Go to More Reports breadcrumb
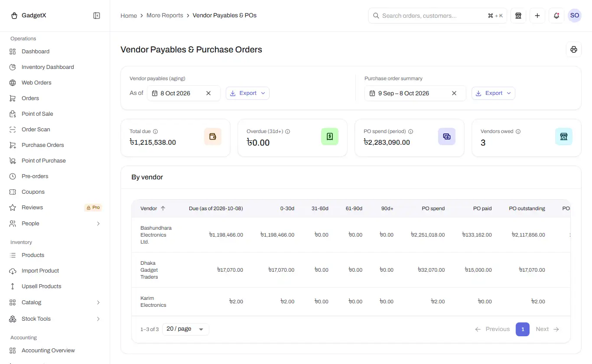The width and height of the screenshot is (592, 364). (x=165, y=16)
